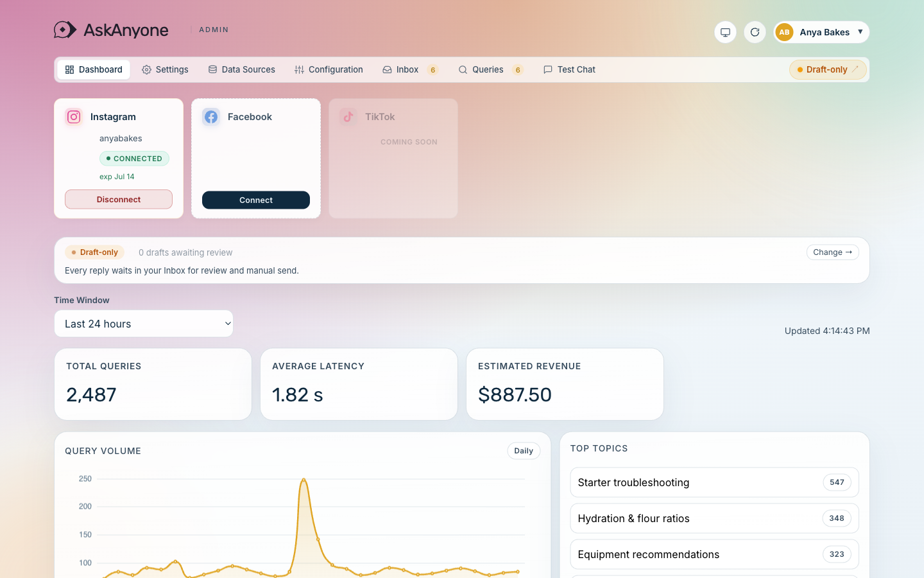Viewport: 924px width, 578px height.
Task: Click the Draft-only mode pill in navbar
Action: click(x=828, y=69)
